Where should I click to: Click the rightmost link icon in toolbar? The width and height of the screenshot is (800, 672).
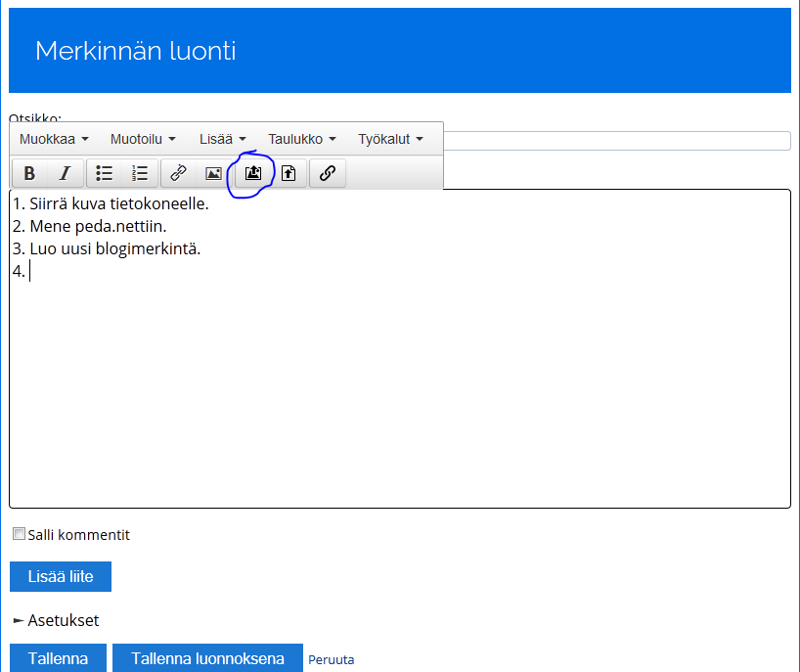[x=328, y=173]
